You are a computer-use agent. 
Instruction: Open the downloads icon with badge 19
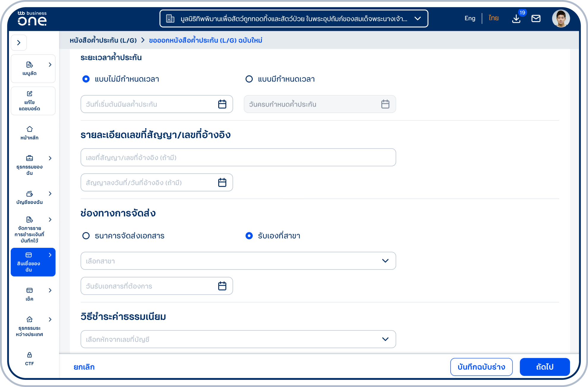(x=516, y=19)
